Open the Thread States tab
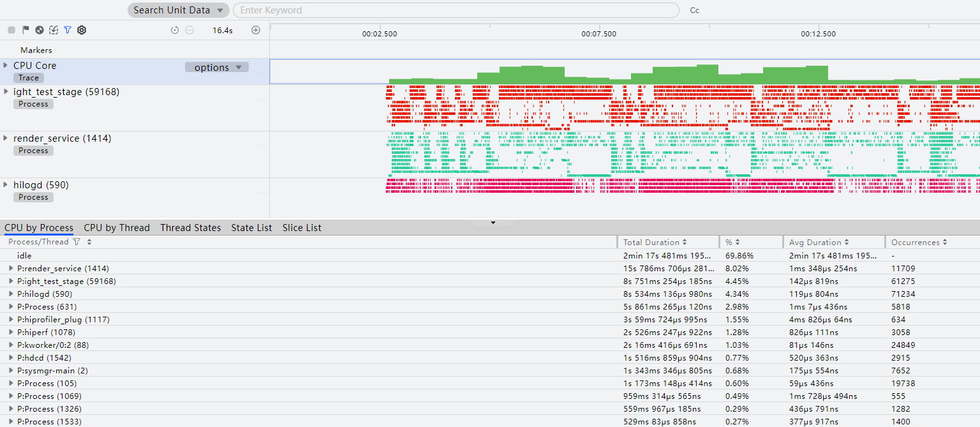980x427 pixels. 190,228
